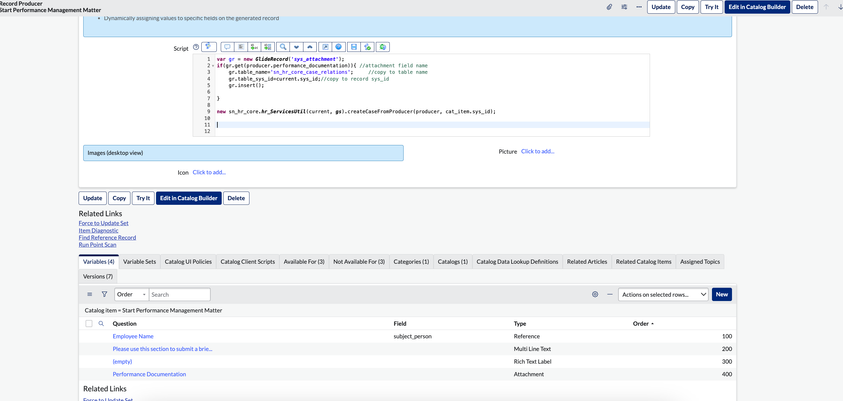The height and width of the screenshot is (401, 843).
Task: Open Actions on selected rows dropdown
Action: coord(663,295)
